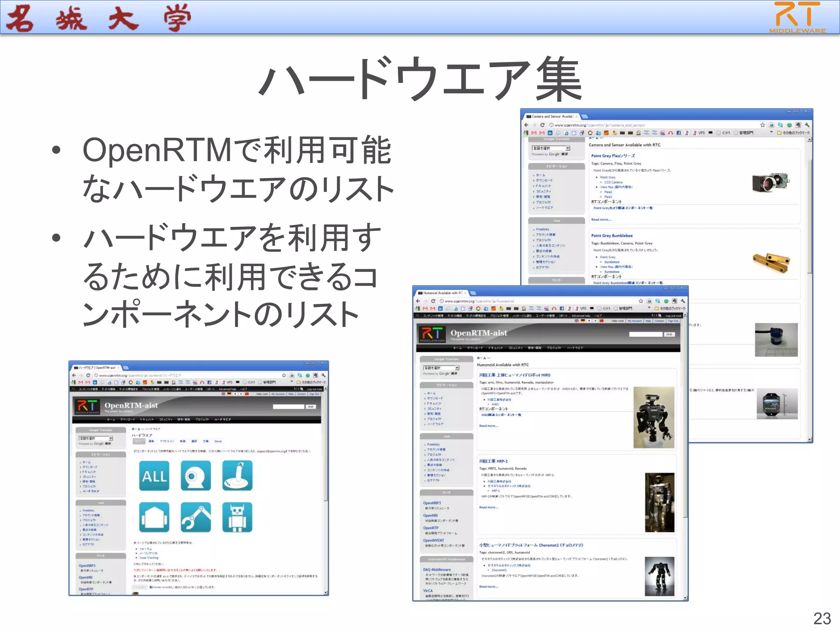Reload the Humanoid browser window
840x630 pixels.
[433, 301]
